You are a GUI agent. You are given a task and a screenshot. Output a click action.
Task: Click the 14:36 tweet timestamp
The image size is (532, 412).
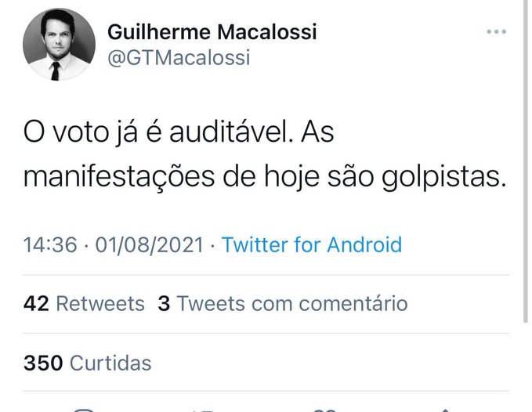[x=50, y=244]
